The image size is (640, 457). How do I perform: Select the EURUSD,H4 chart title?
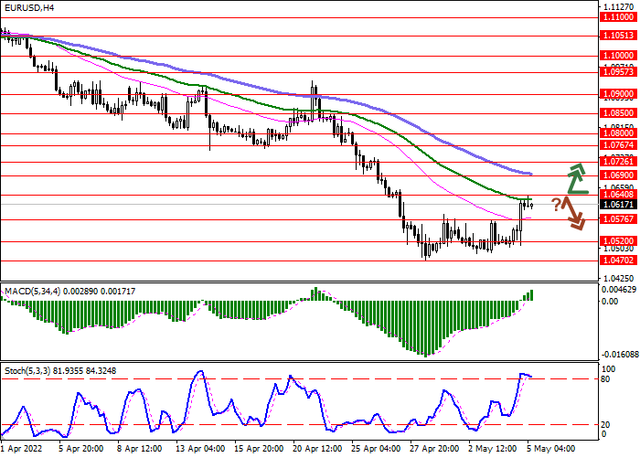tap(30, 9)
